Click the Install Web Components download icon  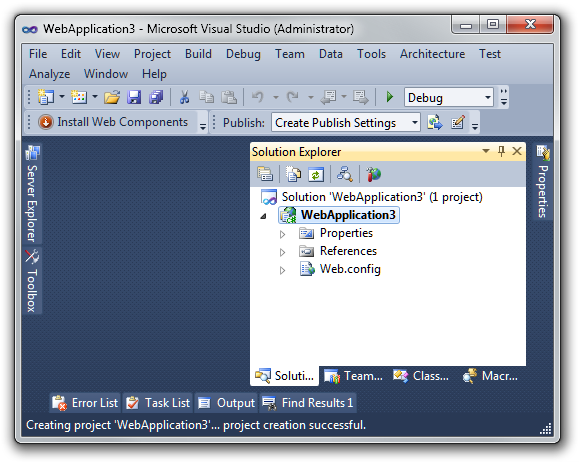(46, 122)
